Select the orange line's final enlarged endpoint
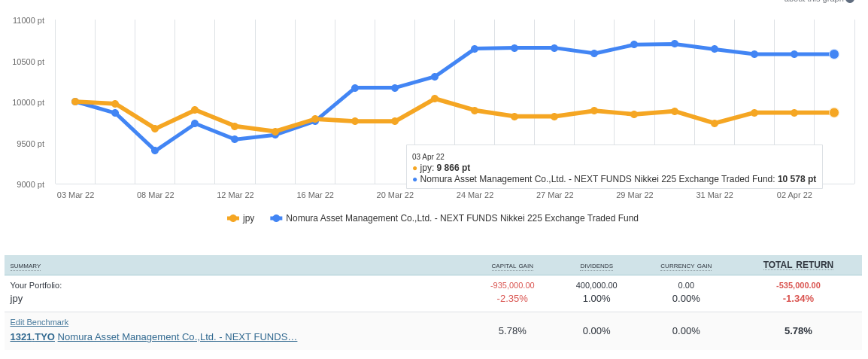 [834, 113]
